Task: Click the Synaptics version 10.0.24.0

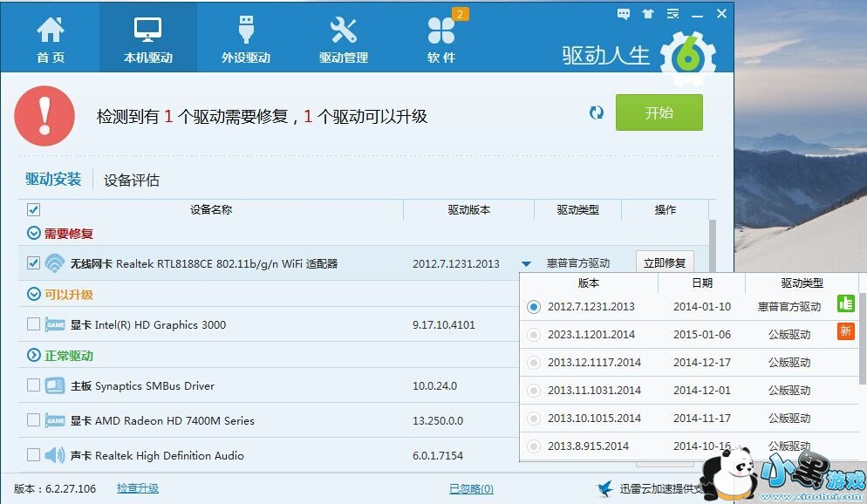Action: [x=434, y=385]
